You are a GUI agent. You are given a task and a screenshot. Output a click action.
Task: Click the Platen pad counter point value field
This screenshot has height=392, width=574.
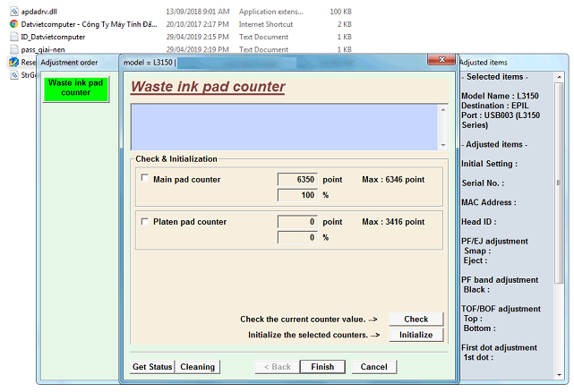pyautogui.click(x=297, y=222)
